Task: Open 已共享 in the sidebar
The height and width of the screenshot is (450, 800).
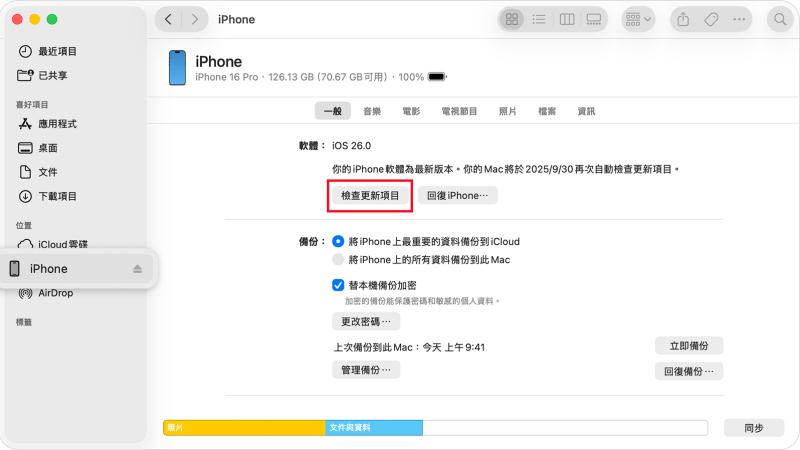Action: (x=42, y=76)
